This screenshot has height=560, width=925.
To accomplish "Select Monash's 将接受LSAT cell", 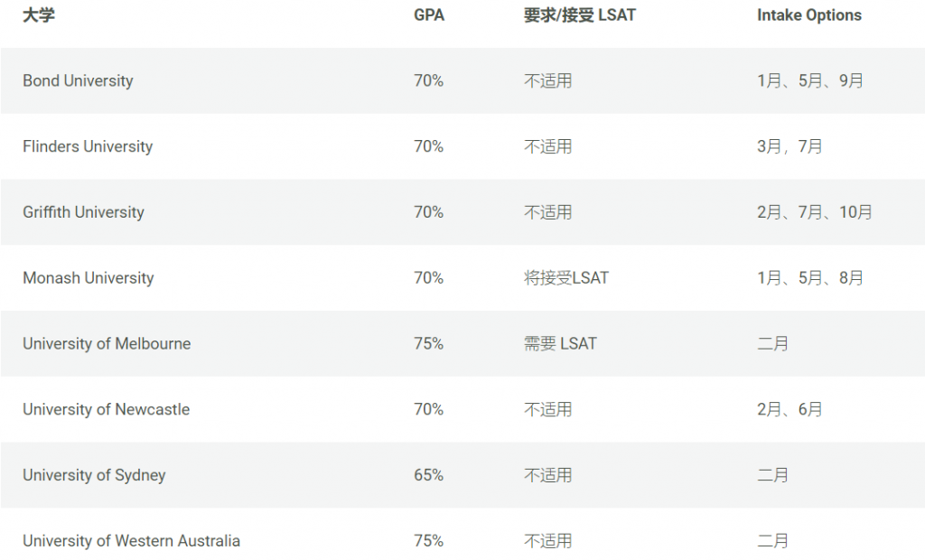I will point(565,278).
